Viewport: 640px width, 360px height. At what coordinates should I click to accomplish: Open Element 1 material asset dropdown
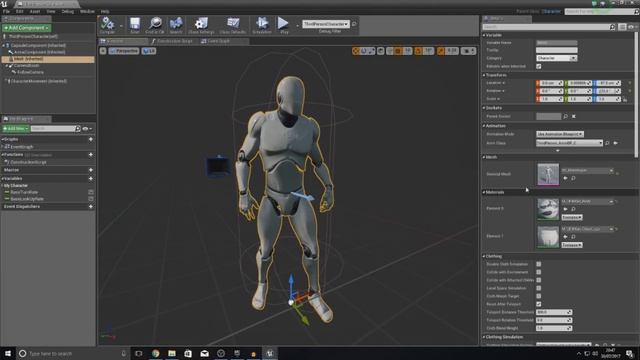click(587, 229)
